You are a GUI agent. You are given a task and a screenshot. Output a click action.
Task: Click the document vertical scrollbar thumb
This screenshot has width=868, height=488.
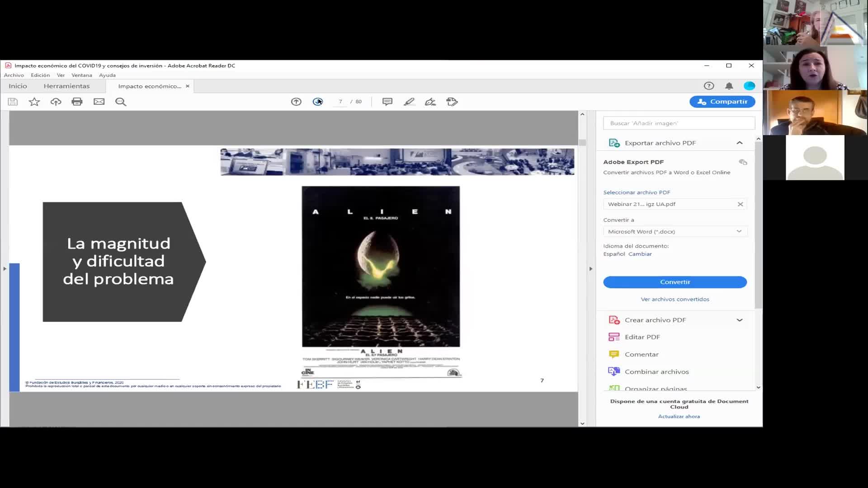click(x=582, y=143)
